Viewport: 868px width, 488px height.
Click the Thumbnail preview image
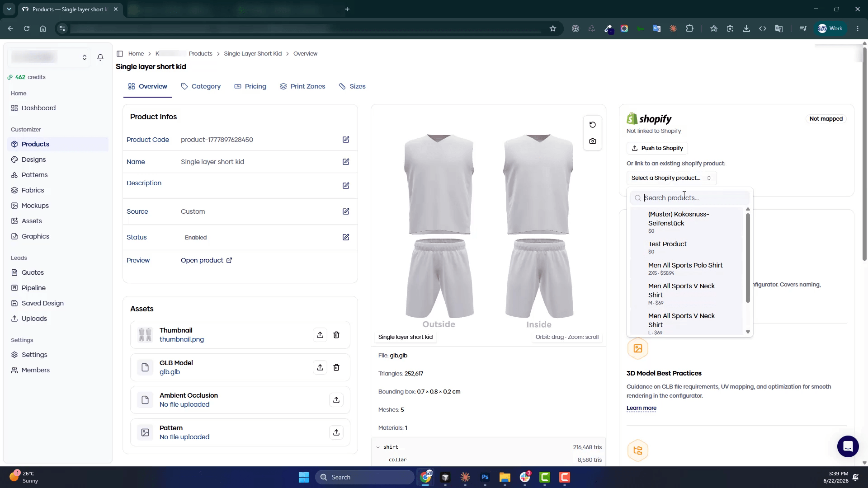(x=145, y=335)
